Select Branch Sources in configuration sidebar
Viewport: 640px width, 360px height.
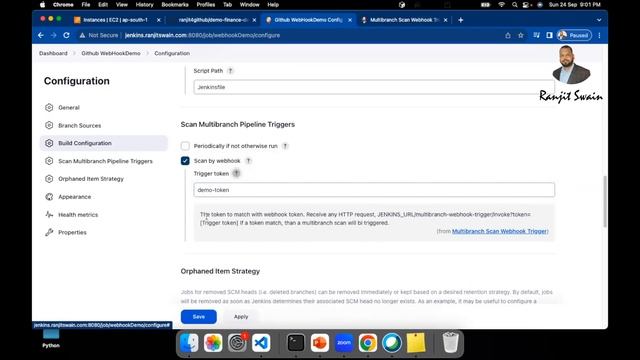pyautogui.click(x=79, y=126)
